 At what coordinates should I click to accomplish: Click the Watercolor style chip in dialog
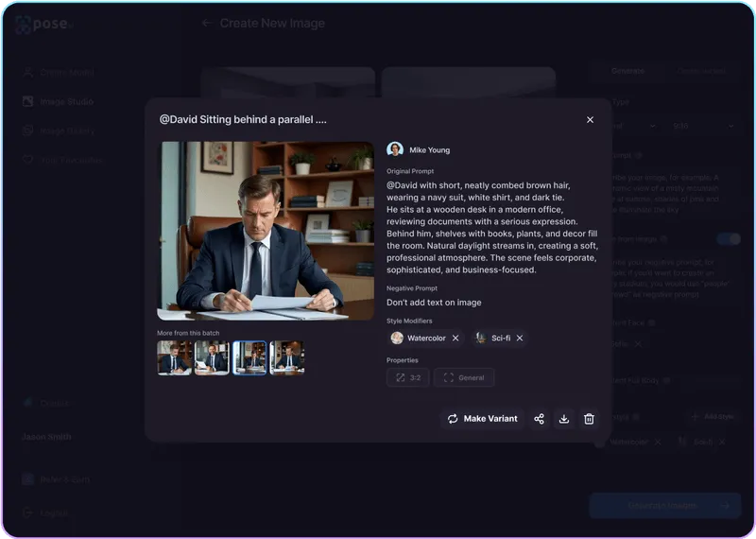(426, 339)
